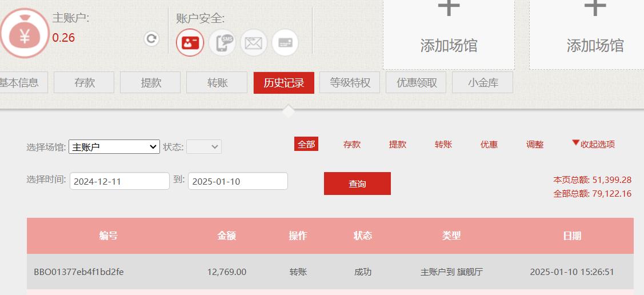Select the 历史记录 tab
Viewport: 644px width, 295px height.
(x=284, y=82)
